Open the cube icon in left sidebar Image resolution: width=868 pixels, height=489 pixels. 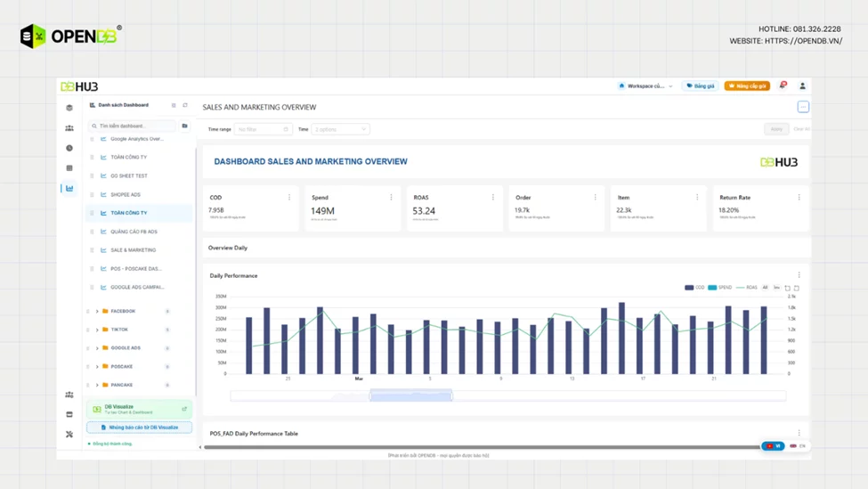(x=69, y=108)
